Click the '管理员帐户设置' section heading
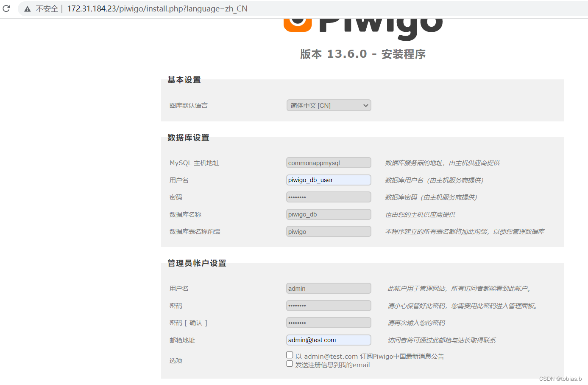The height and width of the screenshot is (385, 588). pos(197,263)
